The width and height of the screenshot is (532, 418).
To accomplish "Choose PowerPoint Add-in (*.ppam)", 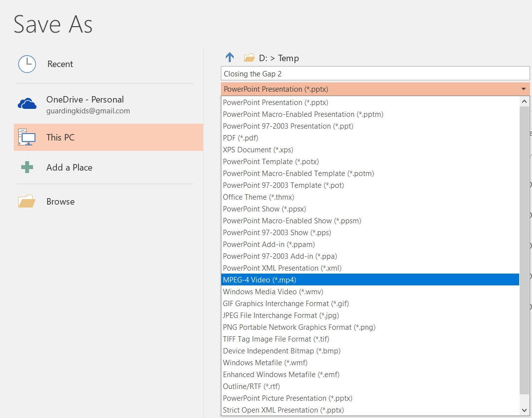I will pyautogui.click(x=370, y=244).
